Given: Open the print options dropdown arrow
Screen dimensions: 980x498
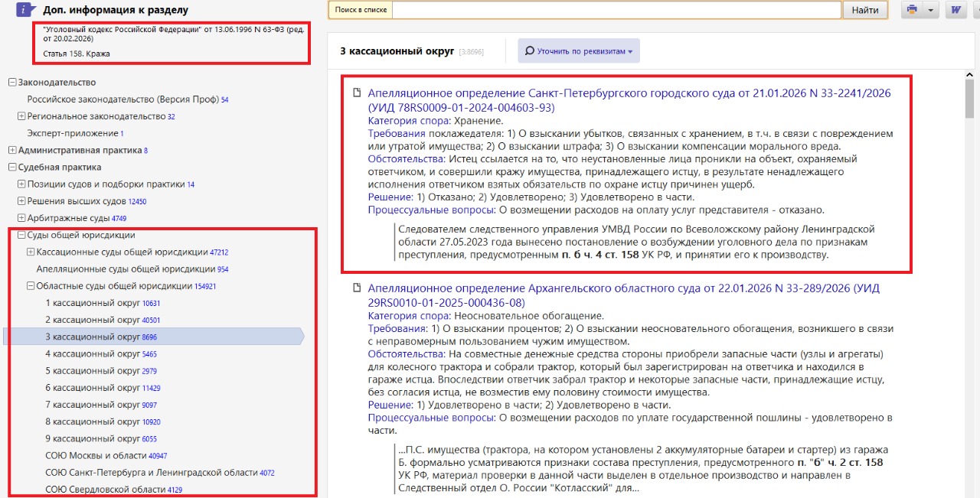Looking at the screenshot, I should (x=930, y=10).
